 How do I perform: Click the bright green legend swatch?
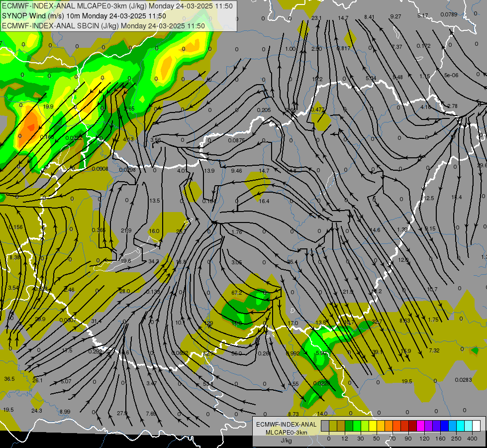(x=357, y=426)
